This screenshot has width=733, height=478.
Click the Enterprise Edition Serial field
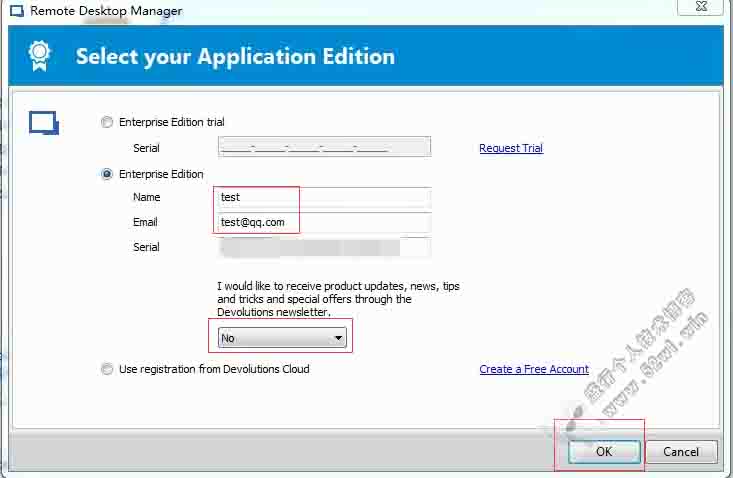tap(323, 247)
